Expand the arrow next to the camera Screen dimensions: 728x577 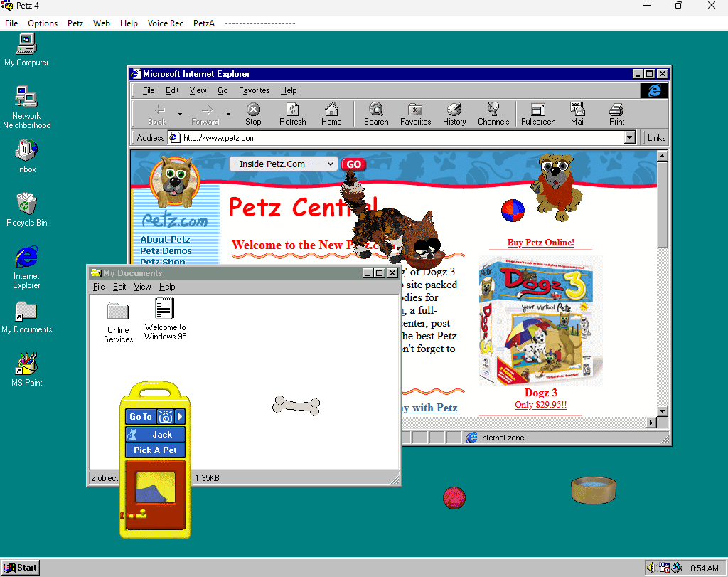click(x=180, y=417)
